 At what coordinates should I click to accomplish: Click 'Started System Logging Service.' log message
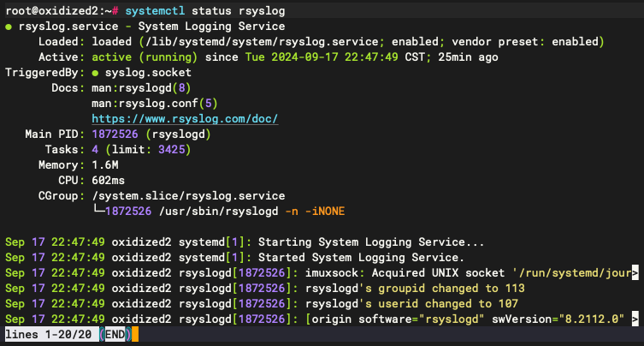point(362,258)
